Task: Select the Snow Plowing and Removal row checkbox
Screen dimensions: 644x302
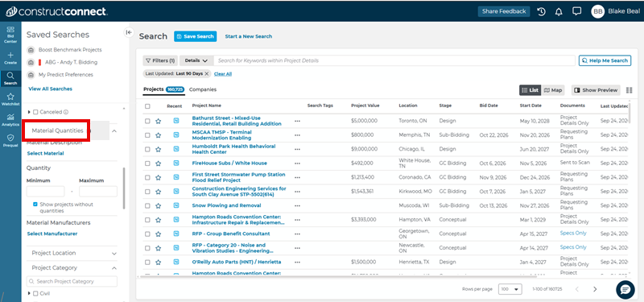Action: click(x=147, y=206)
